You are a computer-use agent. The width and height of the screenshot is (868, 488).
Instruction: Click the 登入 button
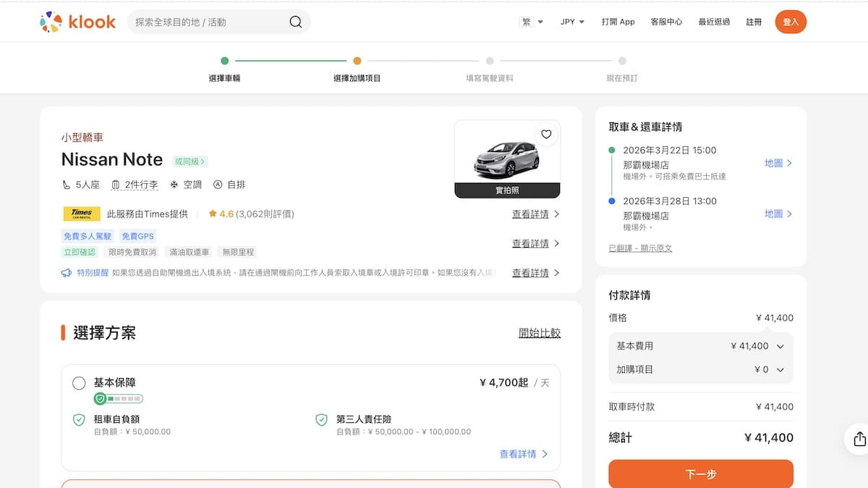click(x=791, y=22)
